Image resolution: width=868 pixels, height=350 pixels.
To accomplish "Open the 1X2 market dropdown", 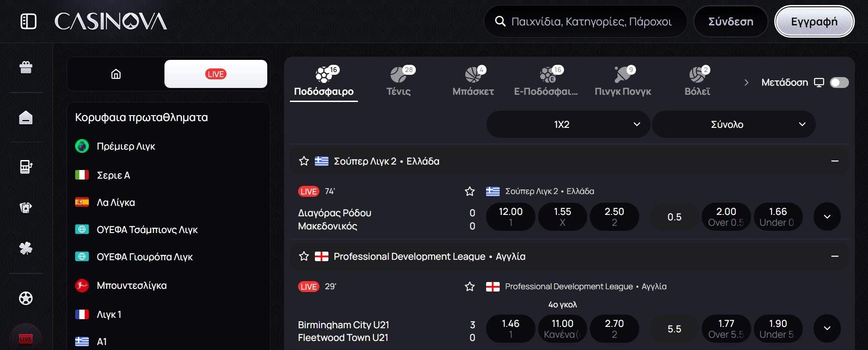I will [x=567, y=124].
